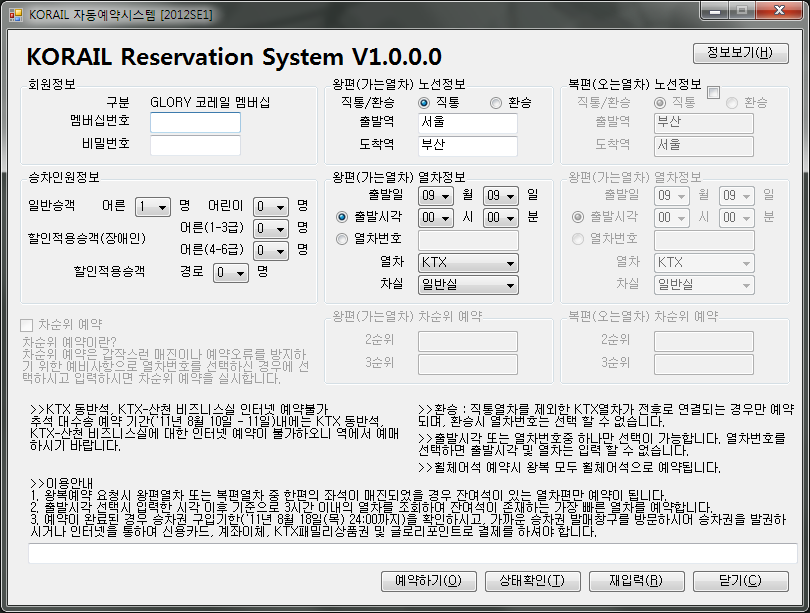Close the KORAIL window with X
Screen dimensions: 810x613
pyautogui.click(x=780, y=11)
